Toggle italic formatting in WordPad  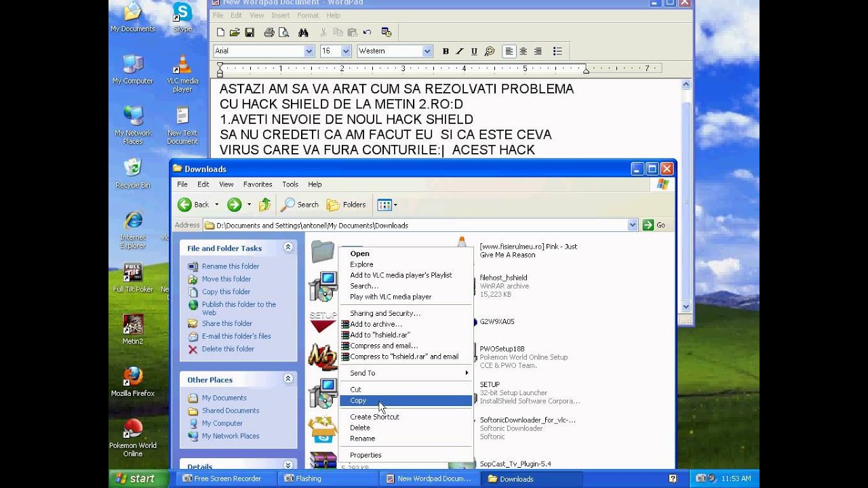tap(460, 52)
